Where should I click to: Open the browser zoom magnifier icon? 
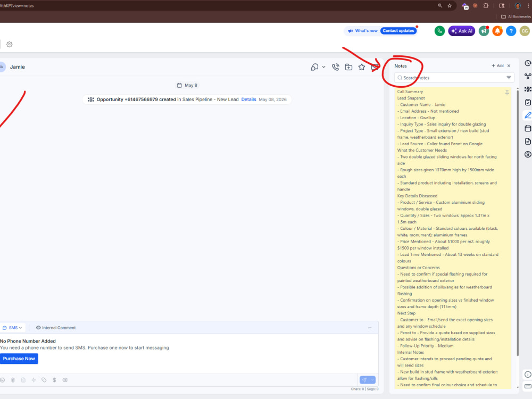coord(440,5)
